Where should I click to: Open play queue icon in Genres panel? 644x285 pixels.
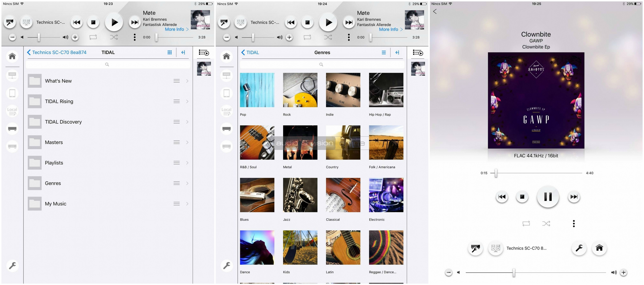tap(418, 53)
